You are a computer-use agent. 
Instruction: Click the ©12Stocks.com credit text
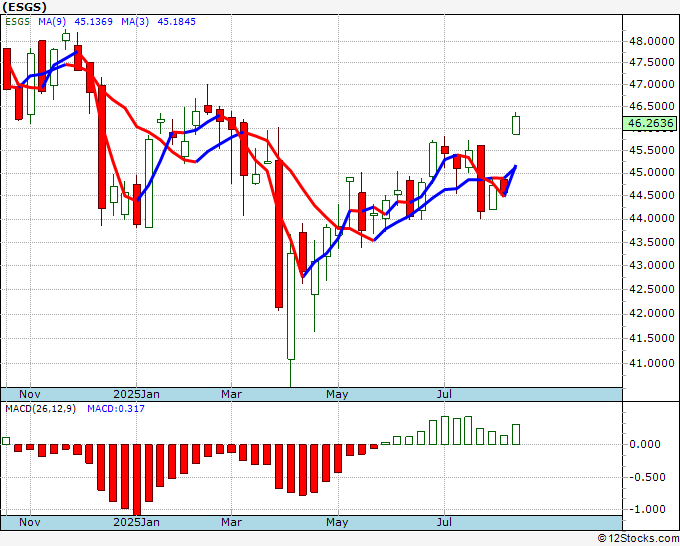[638, 539]
